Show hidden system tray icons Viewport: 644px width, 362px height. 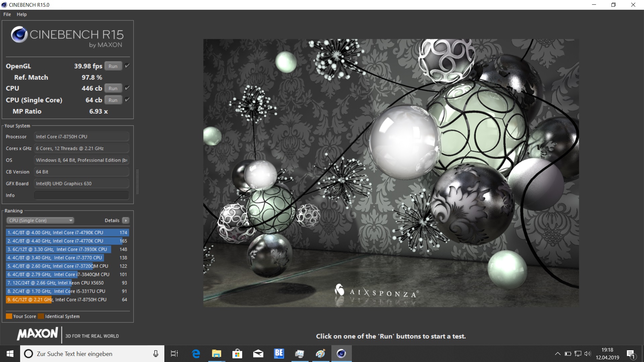[557, 354]
